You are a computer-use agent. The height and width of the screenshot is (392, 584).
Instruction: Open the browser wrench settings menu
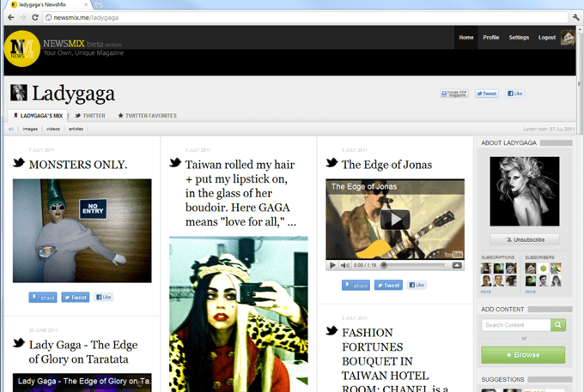pos(575,17)
